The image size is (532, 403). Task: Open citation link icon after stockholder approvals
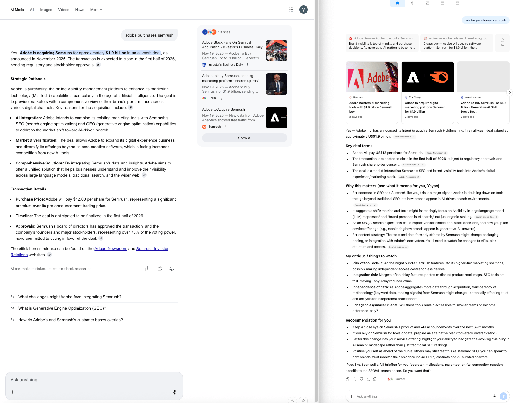98,65
